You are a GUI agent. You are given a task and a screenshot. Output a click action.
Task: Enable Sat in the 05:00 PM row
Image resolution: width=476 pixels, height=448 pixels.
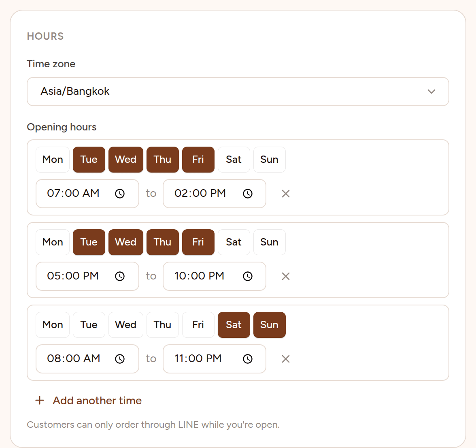pyautogui.click(x=234, y=242)
